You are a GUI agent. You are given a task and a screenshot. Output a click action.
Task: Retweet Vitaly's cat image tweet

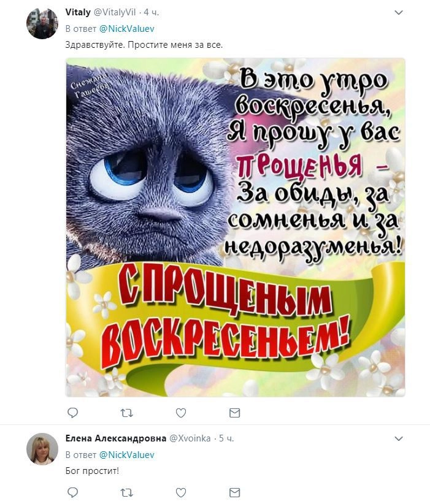[x=126, y=413]
